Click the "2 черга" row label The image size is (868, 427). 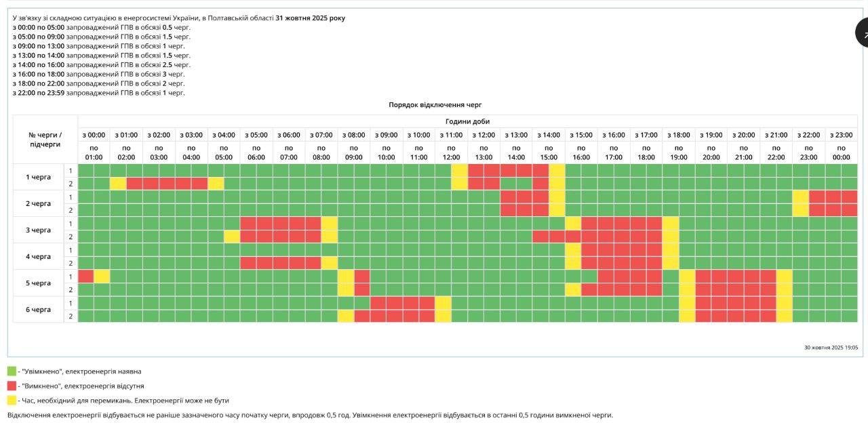(x=38, y=203)
